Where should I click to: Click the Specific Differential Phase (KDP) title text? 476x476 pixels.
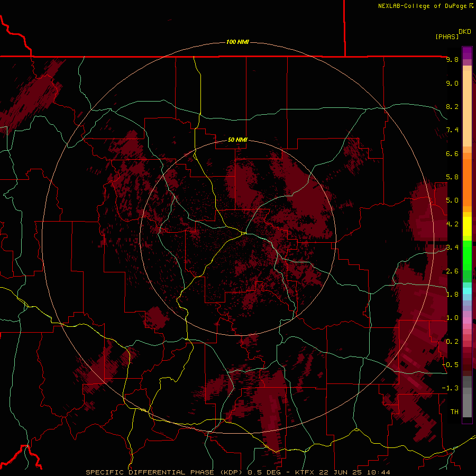point(164,472)
